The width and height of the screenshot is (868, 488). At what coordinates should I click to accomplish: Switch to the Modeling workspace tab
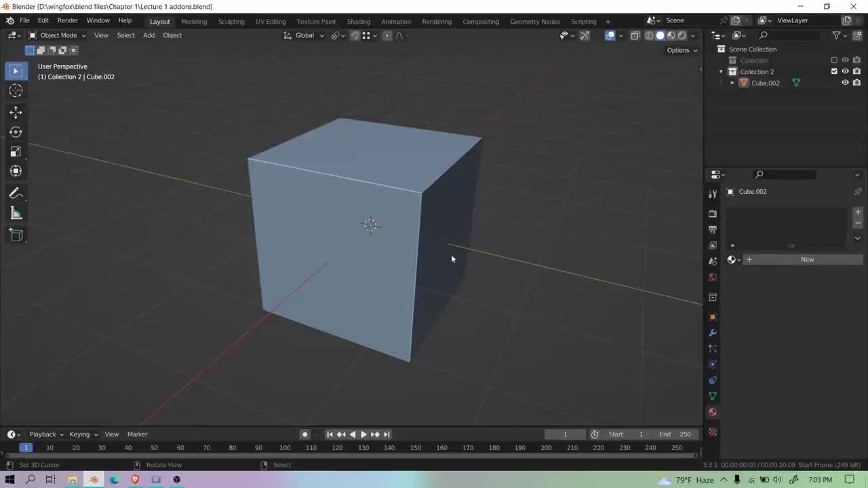tap(194, 22)
